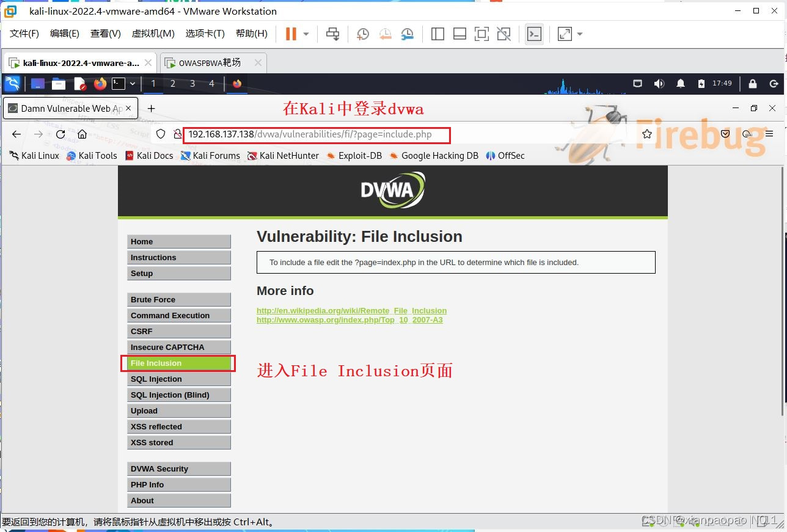Open the Exploit-DB bookmark
Viewport: 787px width, 532px height.
[354, 156]
